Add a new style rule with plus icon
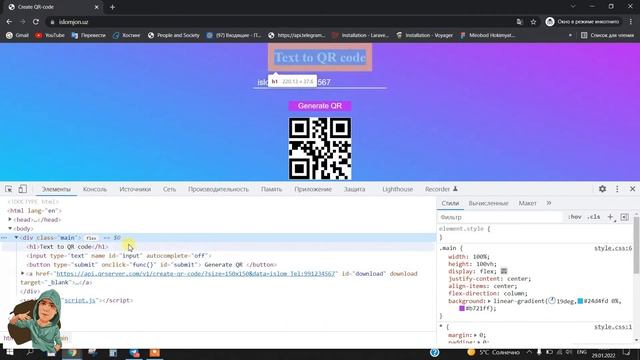The height and width of the screenshot is (360, 640). (x=611, y=217)
